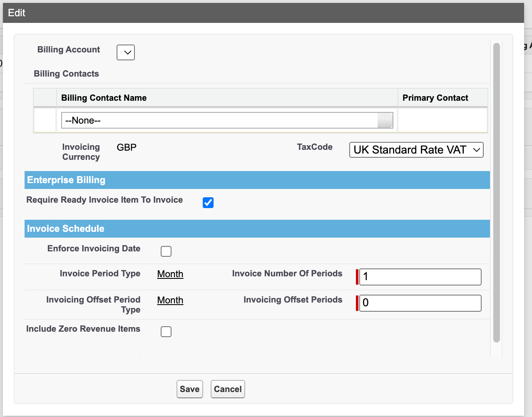The image size is (532, 417).
Task: Click the Edit dialog title
Action: tap(17, 13)
